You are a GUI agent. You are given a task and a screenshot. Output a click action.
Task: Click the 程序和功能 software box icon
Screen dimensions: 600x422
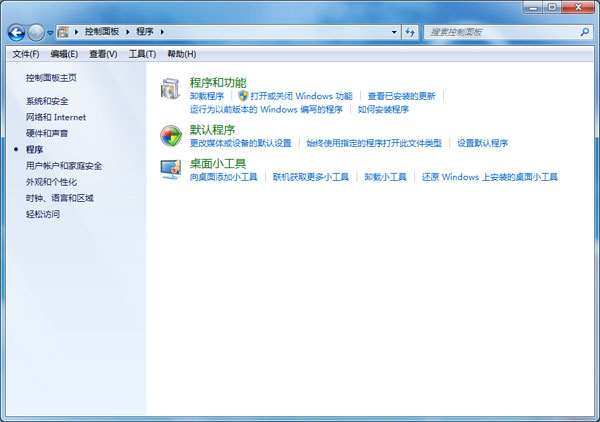[x=170, y=88]
